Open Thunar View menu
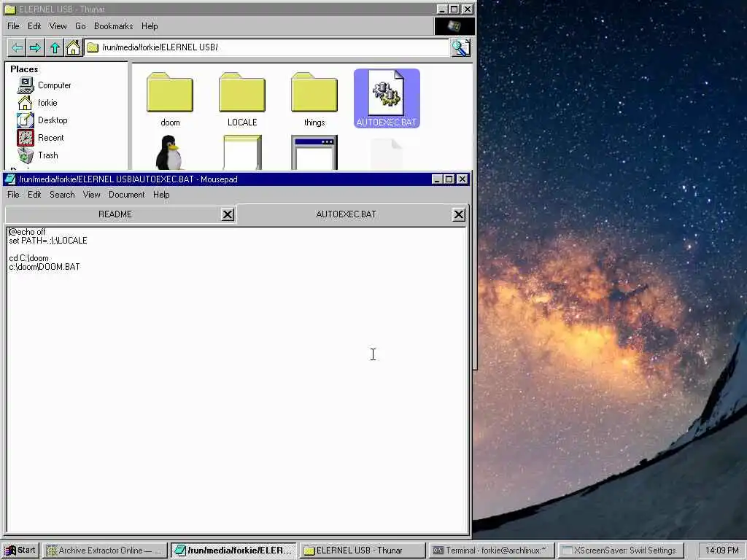 point(58,26)
